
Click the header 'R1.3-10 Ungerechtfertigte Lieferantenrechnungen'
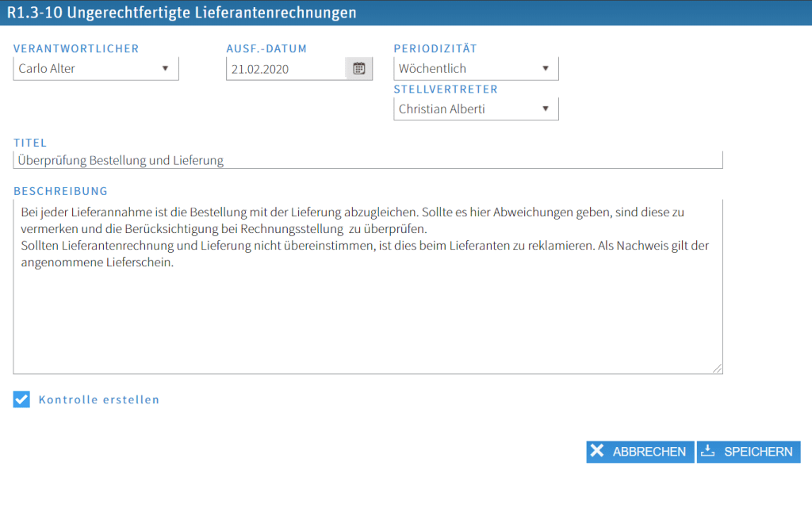pos(182,13)
